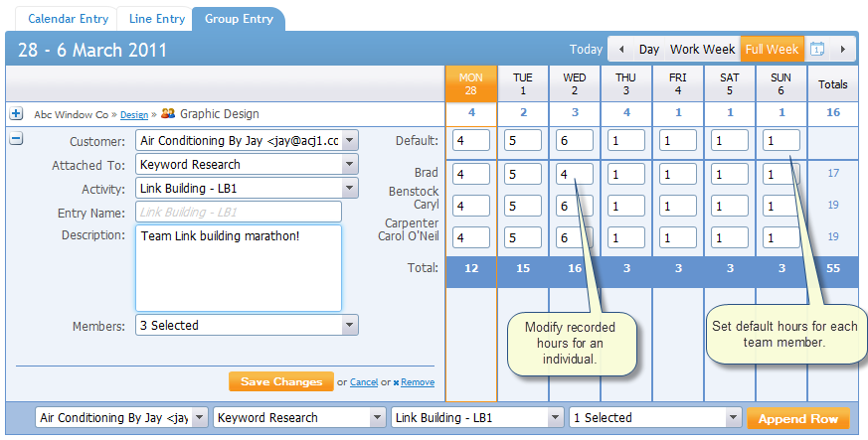868x440 pixels.
Task: Open the calendar date picker icon
Action: [817, 49]
